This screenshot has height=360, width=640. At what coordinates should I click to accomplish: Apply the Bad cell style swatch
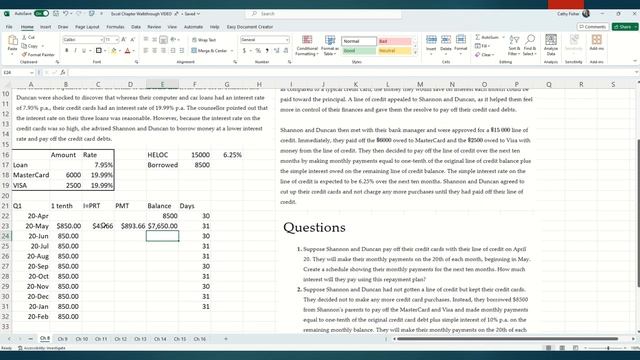point(394,41)
